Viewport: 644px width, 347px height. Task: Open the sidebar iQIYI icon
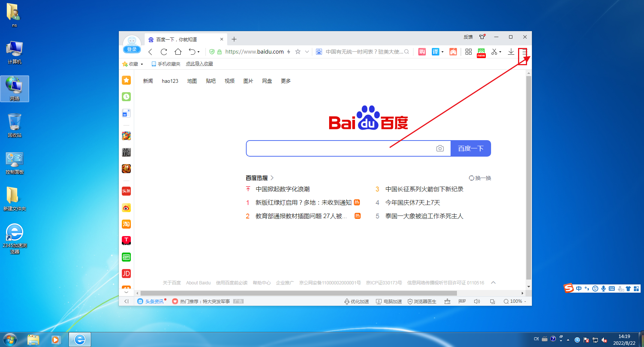pyautogui.click(x=126, y=257)
